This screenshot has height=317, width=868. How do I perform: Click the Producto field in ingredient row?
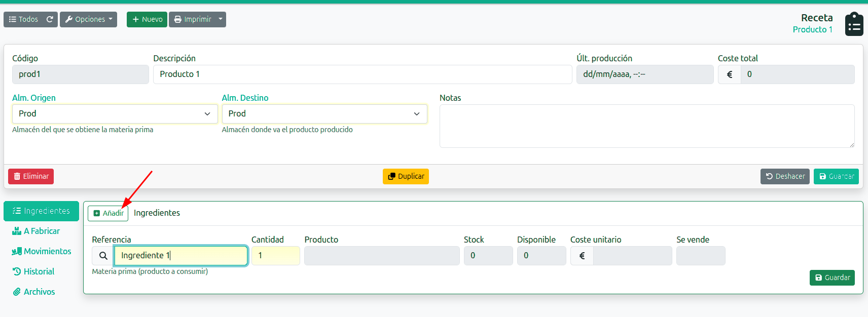[x=382, y=256]
